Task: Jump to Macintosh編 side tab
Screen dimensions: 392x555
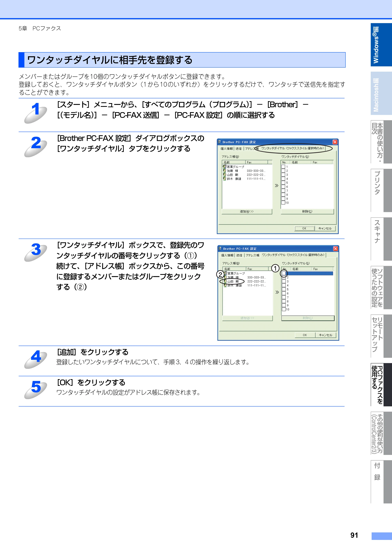Action: coord(381,93)
